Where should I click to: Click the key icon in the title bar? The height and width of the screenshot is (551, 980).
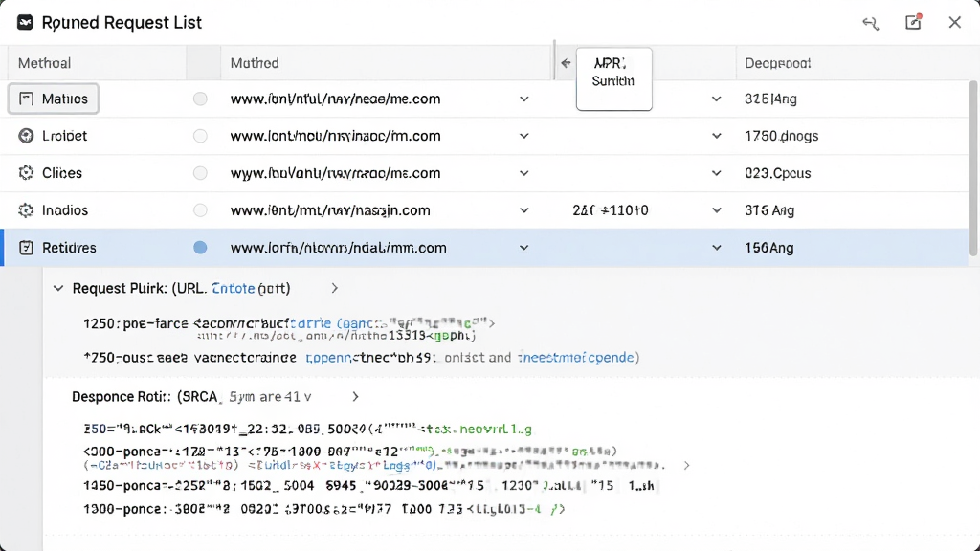click(x=871, y=23)
